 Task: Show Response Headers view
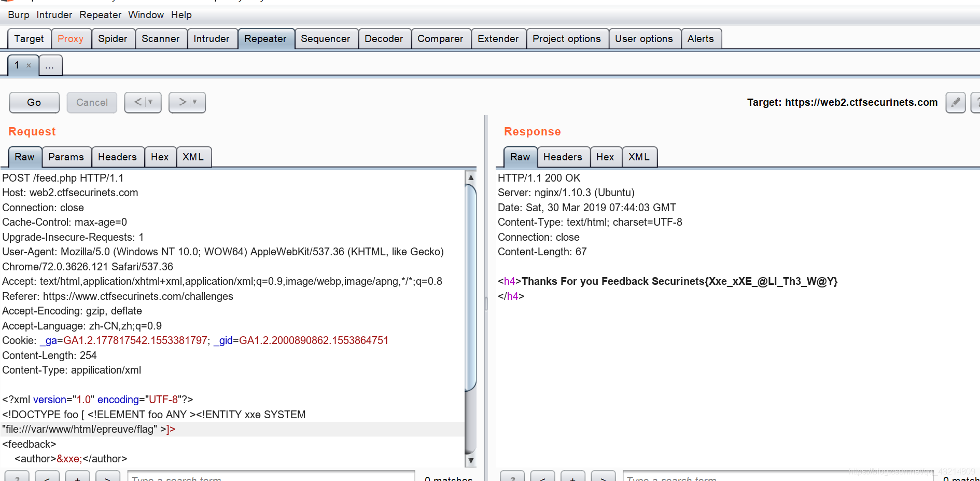pyautogui.click(x=563, y=157)
